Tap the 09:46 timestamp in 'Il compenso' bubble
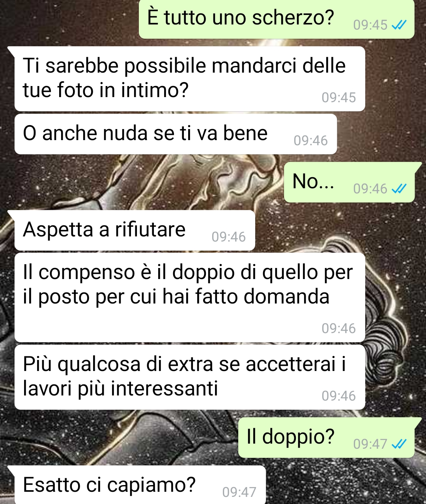 pos(339,328)
